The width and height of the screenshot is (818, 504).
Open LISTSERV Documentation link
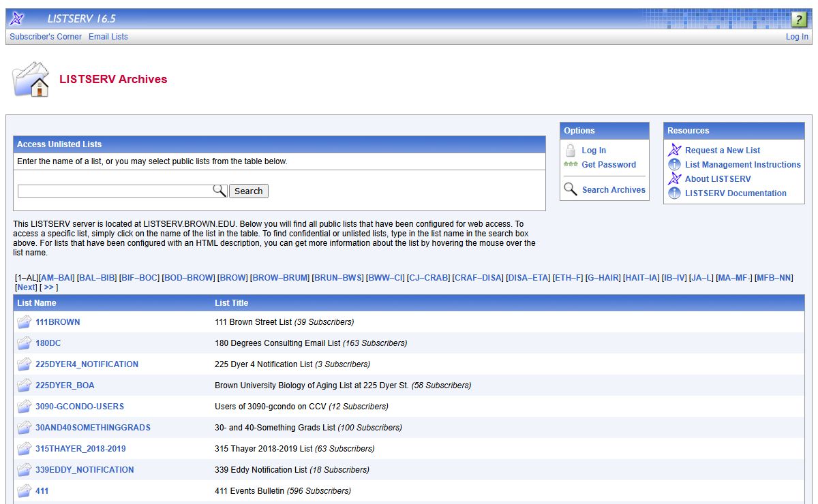point(736,193)
